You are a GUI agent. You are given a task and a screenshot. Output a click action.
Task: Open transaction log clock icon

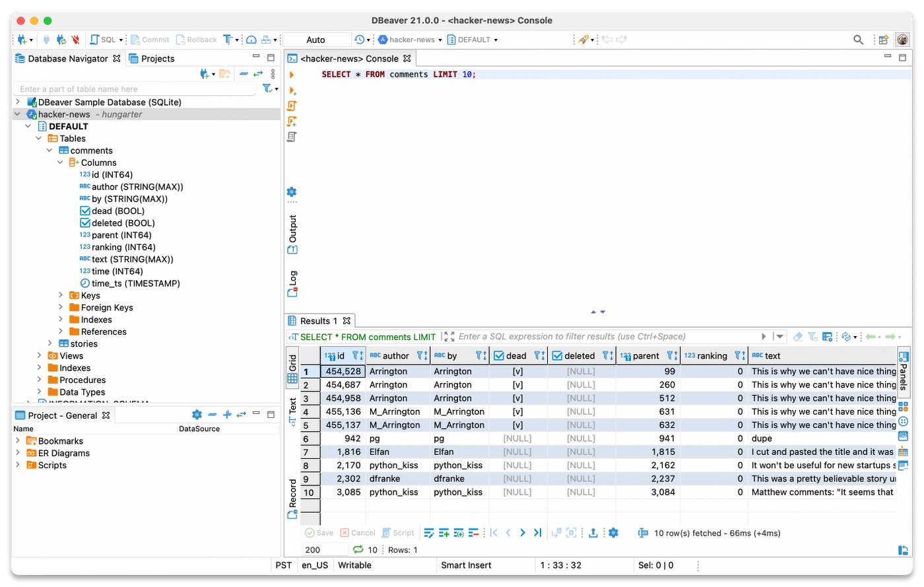[359, 40]
